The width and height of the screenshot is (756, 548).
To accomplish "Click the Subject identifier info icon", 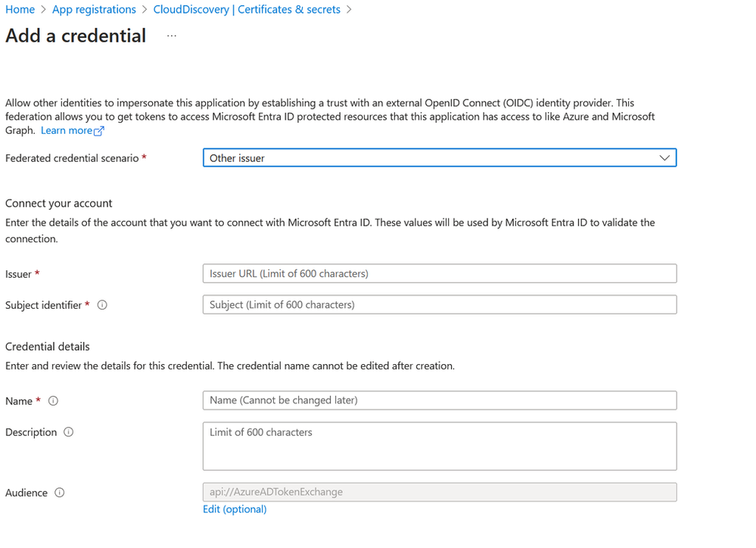I will [x=103, y=305].
